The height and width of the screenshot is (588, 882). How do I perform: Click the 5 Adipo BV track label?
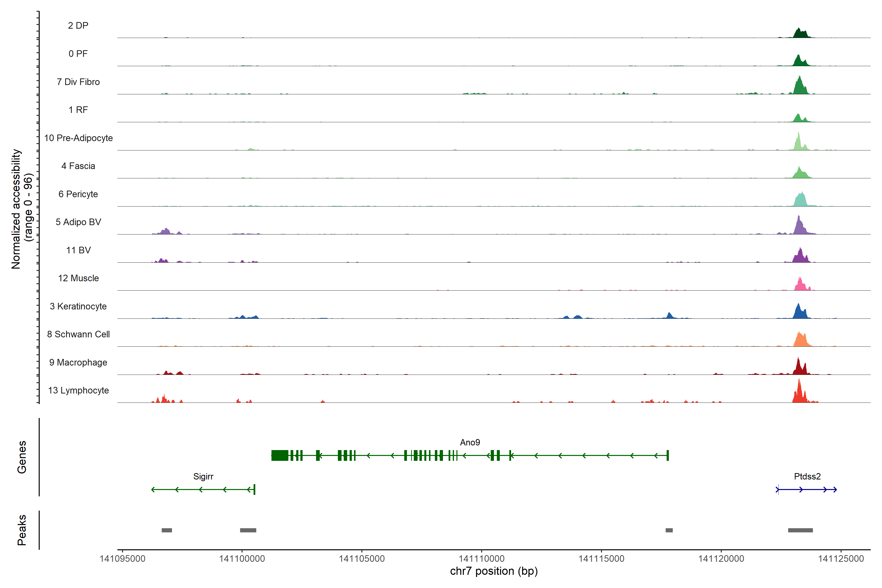tap(78, 222)
